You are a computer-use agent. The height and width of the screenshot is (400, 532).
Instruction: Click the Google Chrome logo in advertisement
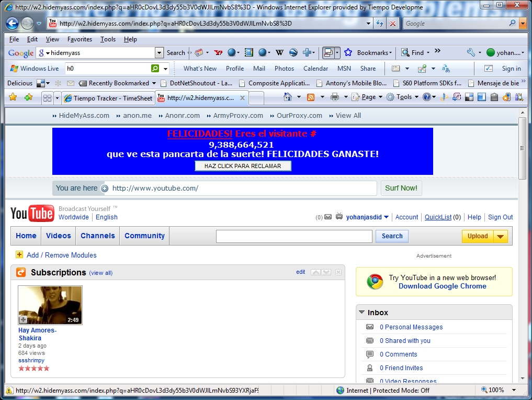pyautogui.click(x=375, y=282)
